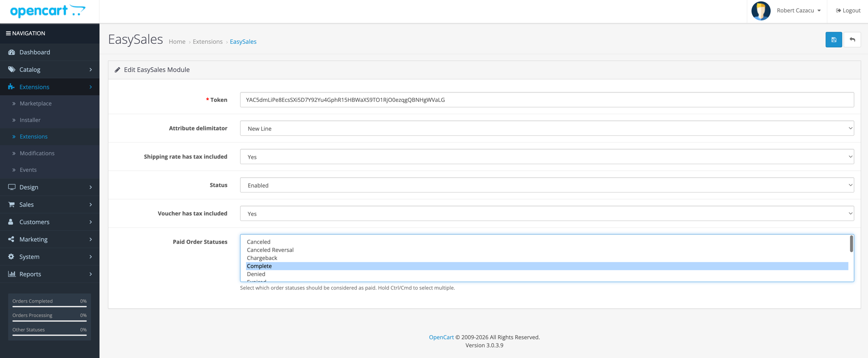Click the Paid Order Statuses list scrollbar
868x358 pixels.
tap(851, 244)
